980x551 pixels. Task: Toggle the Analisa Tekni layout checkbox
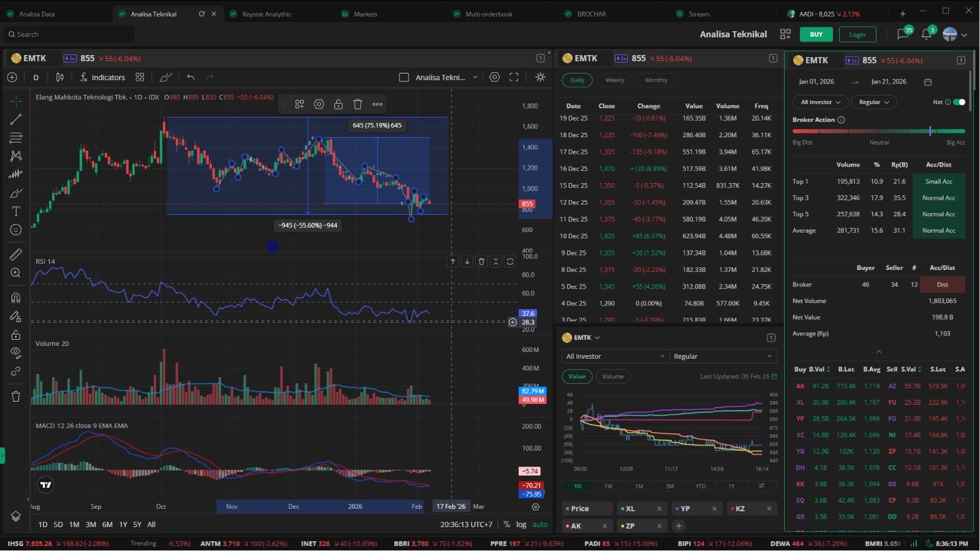point(404,77)
